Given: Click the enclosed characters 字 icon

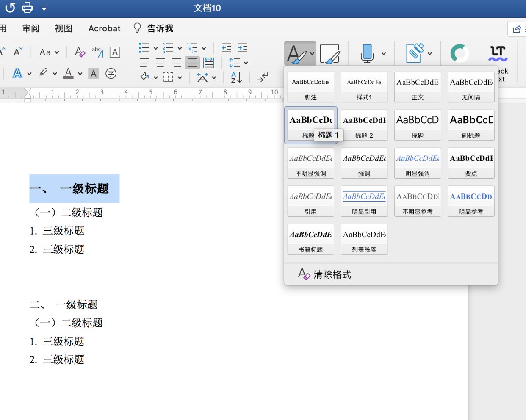Looking at the screenshot, I should coord(111,74).
